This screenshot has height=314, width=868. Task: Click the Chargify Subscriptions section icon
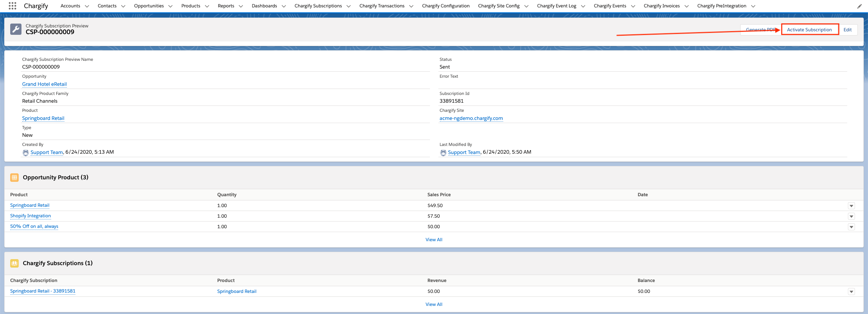click(x=14, y=263)
